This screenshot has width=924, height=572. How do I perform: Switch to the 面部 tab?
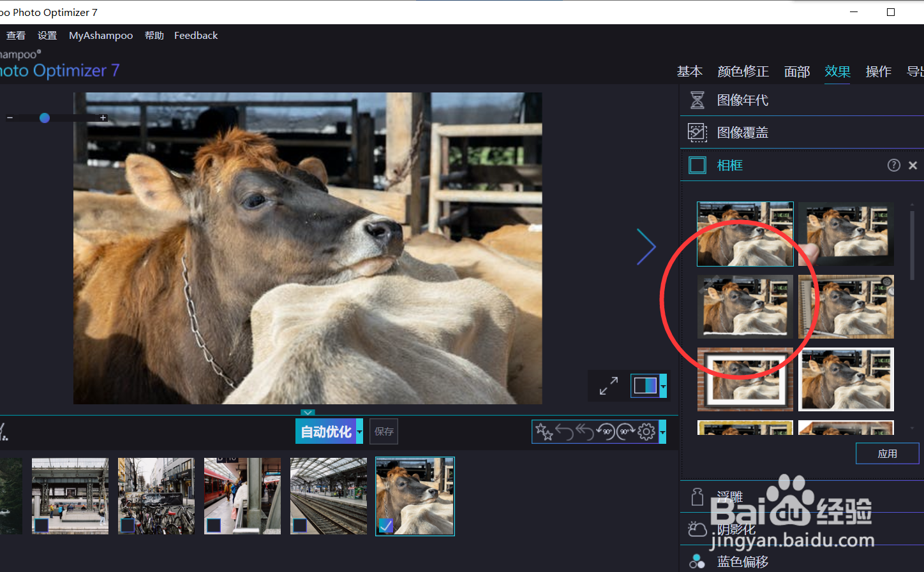point(797,71)
